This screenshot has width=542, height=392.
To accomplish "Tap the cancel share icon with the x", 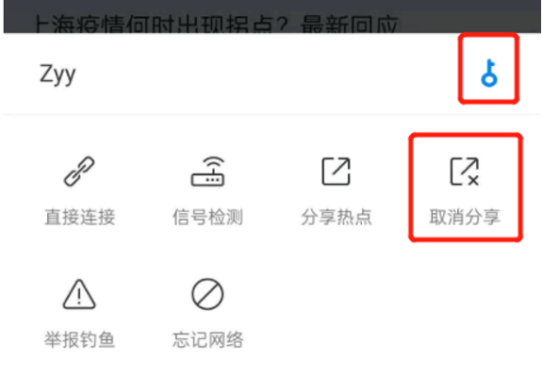I will (465, 171).
